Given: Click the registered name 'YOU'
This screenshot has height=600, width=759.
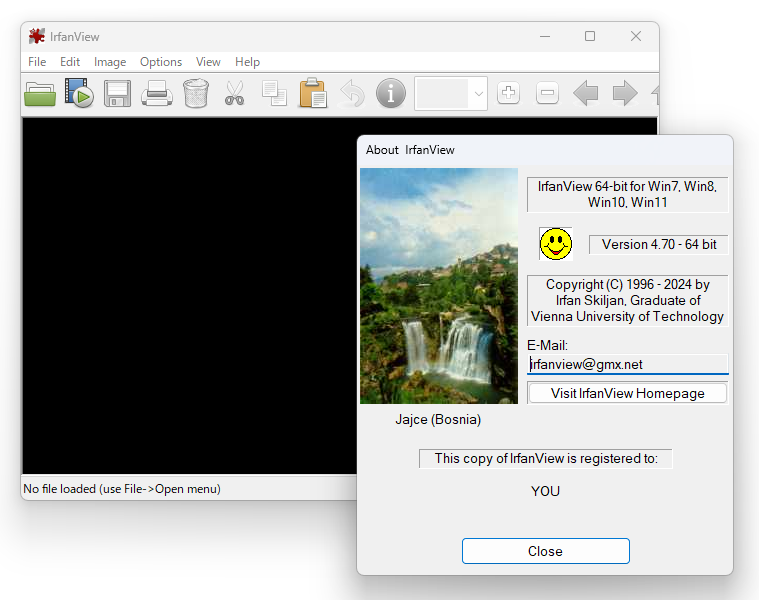Looking at the screenshot, I should tap(546, 491).
